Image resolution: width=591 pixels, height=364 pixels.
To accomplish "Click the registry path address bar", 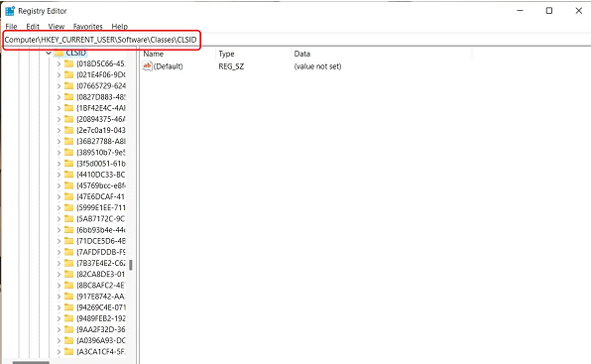I will click(x=295, y=40).
